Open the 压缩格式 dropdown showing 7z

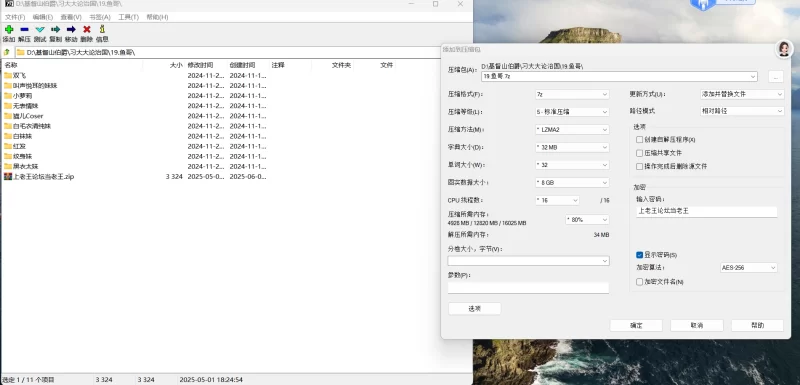pyautogui.click(x=571, y=94)
